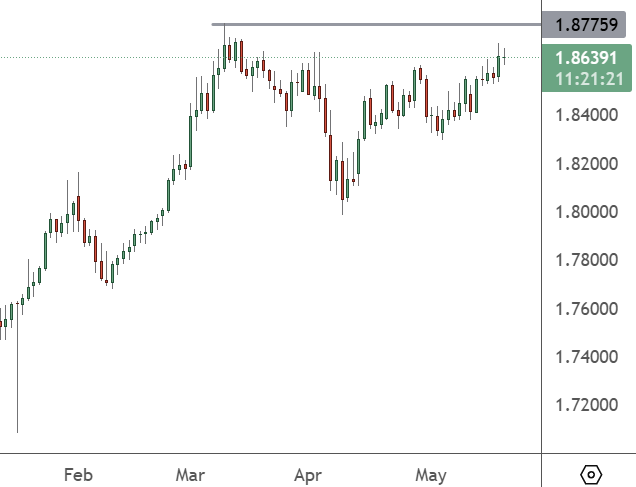Click the 1.74000 price scale label
Screen dimensions: 636x487
tap(585, 357)
